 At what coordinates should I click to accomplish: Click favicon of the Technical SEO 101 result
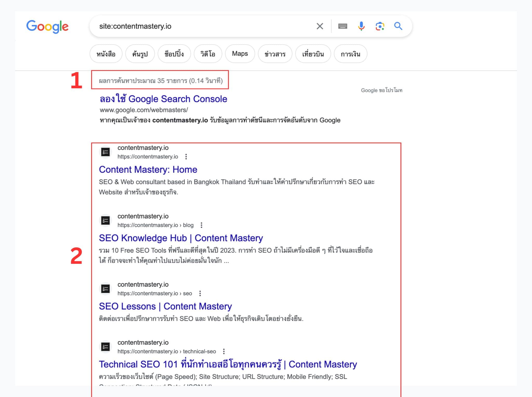tap(105, 347)
